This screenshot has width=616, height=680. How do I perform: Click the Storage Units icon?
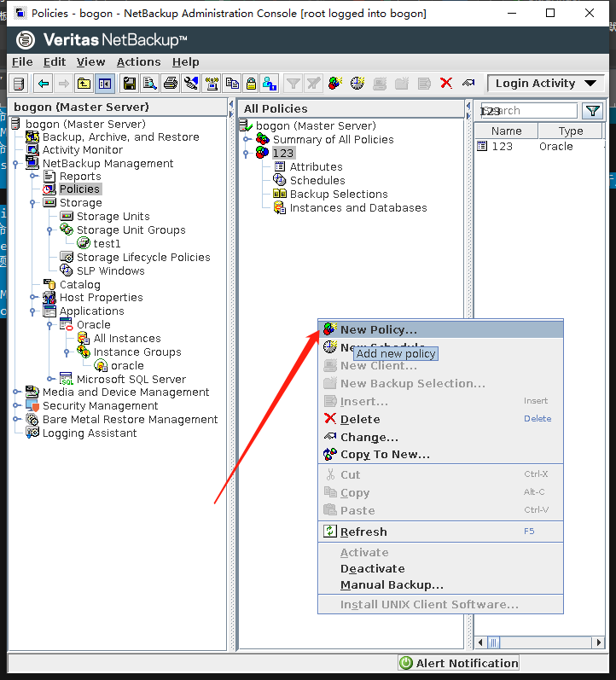tap(67, 216)
